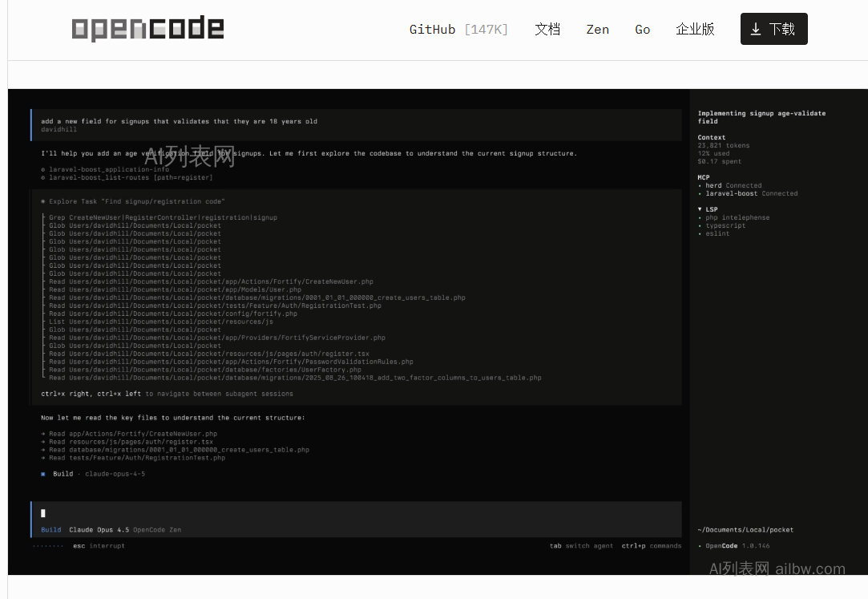Image resolution: width=868 pixels, height=599 pixels.
Task: Click the Build agent label in prompt
Action: [x=51, y=530]
